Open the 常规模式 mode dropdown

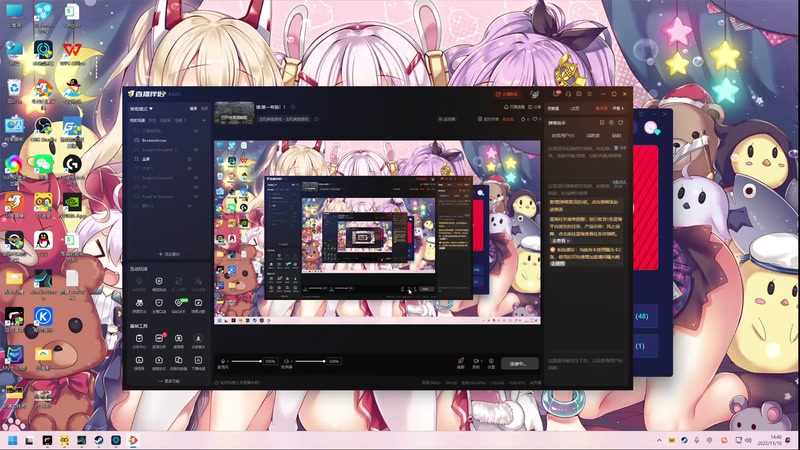[x=141, y=109]
